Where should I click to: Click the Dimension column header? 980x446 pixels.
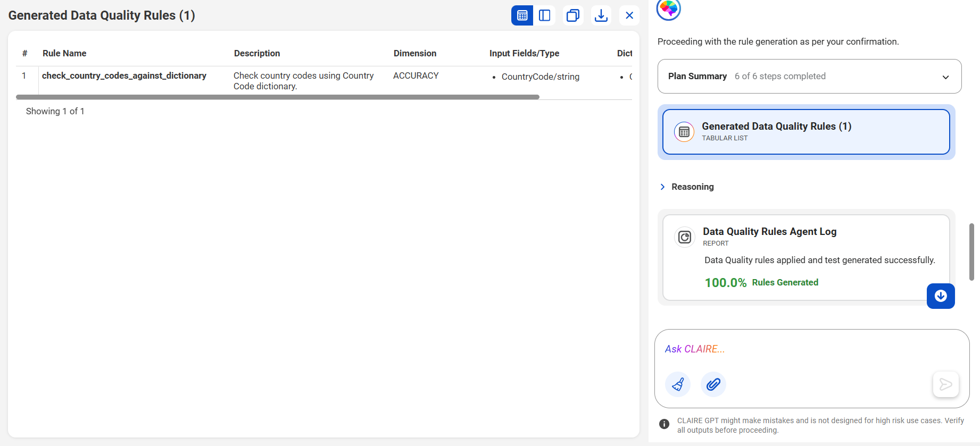pos(415,53)
